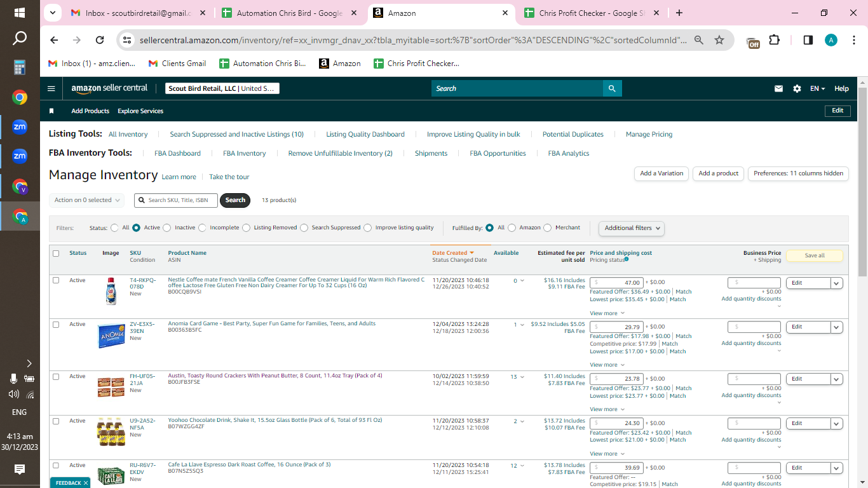
Task: Open the Chrome extensions puzzle icon
Action: 774,40
